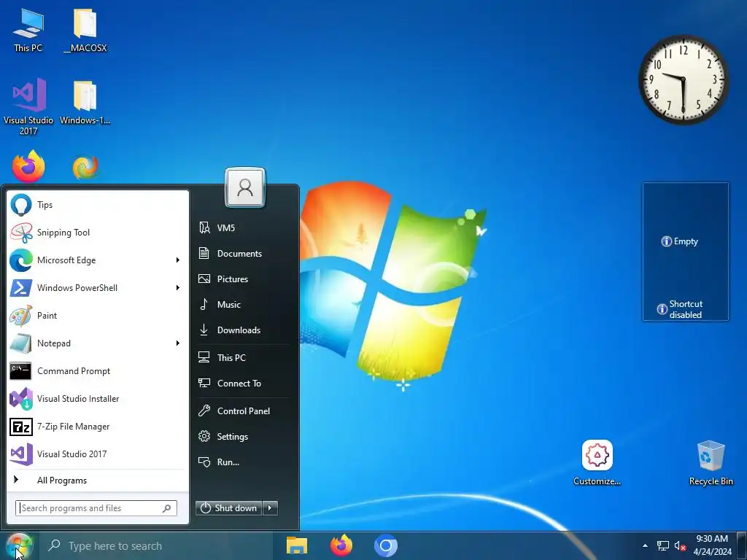Click the muted volume tray icon
Image resolution: width=747 pixels, height=560 pixels.
point(681,546)
